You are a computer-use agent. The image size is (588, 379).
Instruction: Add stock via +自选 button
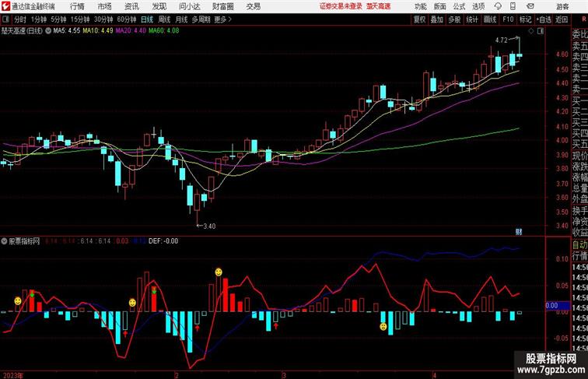coord(544,19)
